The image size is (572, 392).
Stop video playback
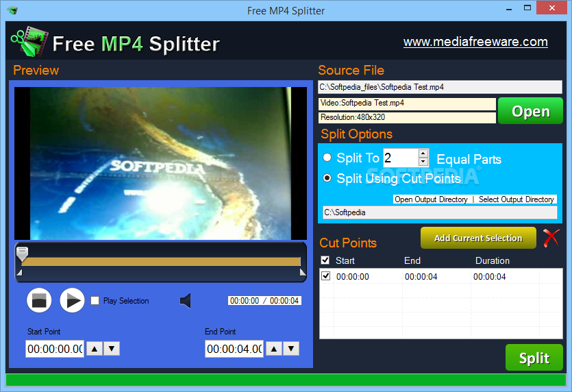[39, 300]
